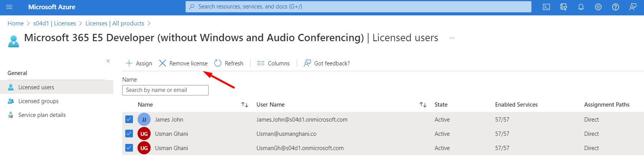
Task: Open the Feedback icon in top bar
Action: pyautogui.click(x=633, y=7)
